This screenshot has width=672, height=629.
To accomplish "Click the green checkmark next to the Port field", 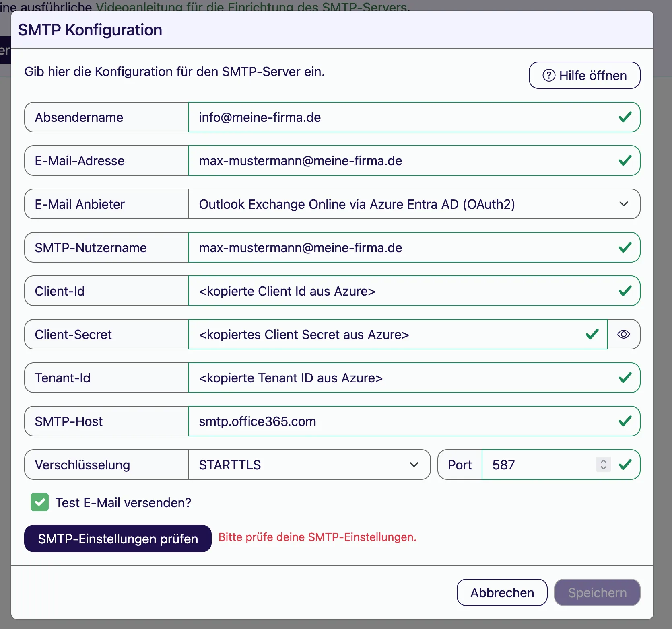I will pyautogui.click(x=625, y=465).
